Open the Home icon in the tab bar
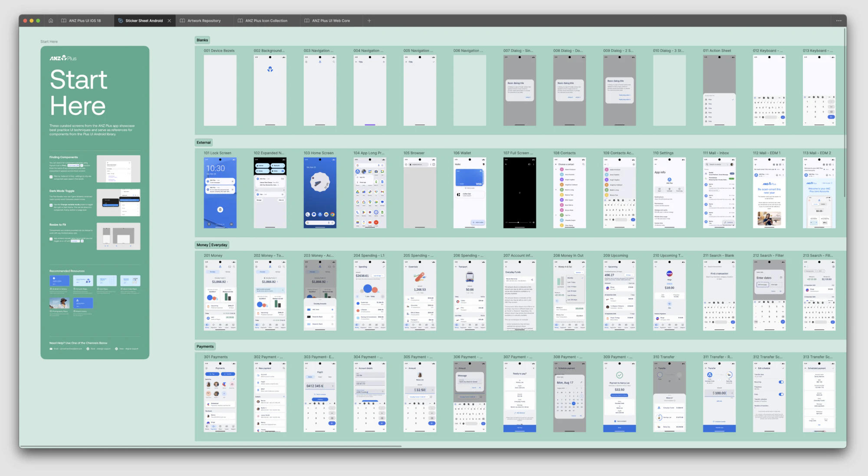Screen dimensions: 868x476 pos(51,20)
